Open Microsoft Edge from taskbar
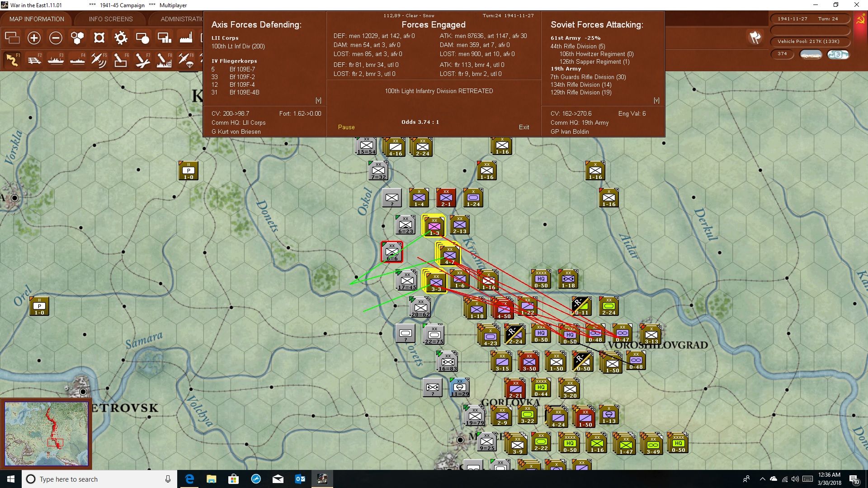 click(x=189, y=479)
